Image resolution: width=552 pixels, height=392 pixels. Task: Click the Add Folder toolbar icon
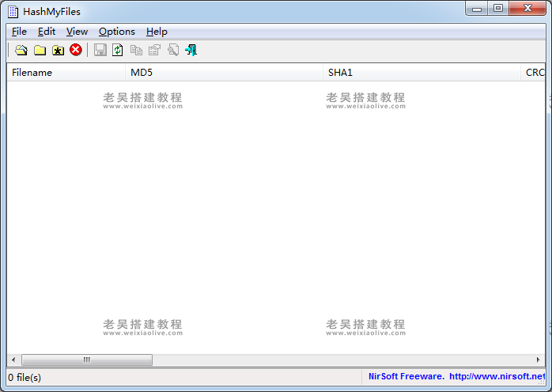tap(40, 51)
